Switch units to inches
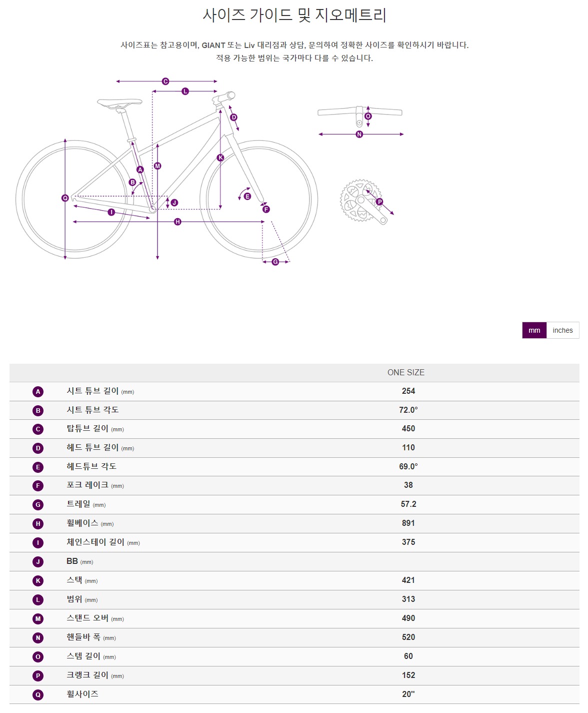 click(562, 330)
